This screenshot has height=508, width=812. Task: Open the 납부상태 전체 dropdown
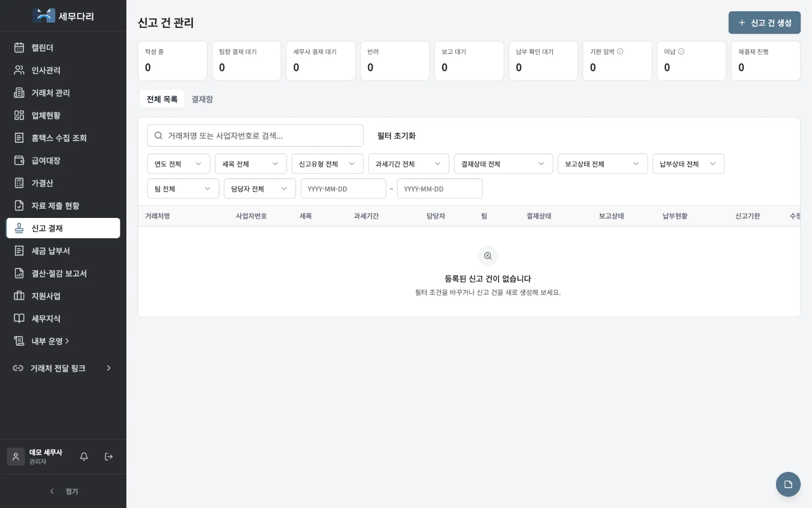pyautogui.click(x=688, y=164)
